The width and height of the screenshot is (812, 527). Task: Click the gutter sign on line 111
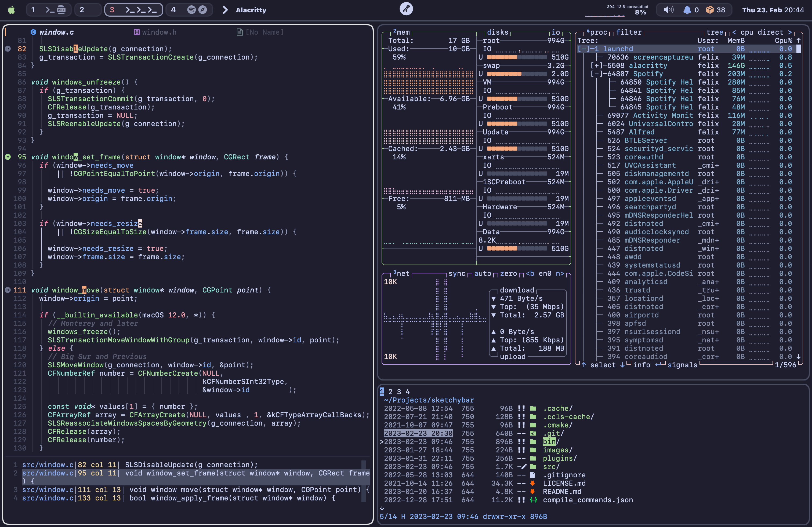pos(8,290)
